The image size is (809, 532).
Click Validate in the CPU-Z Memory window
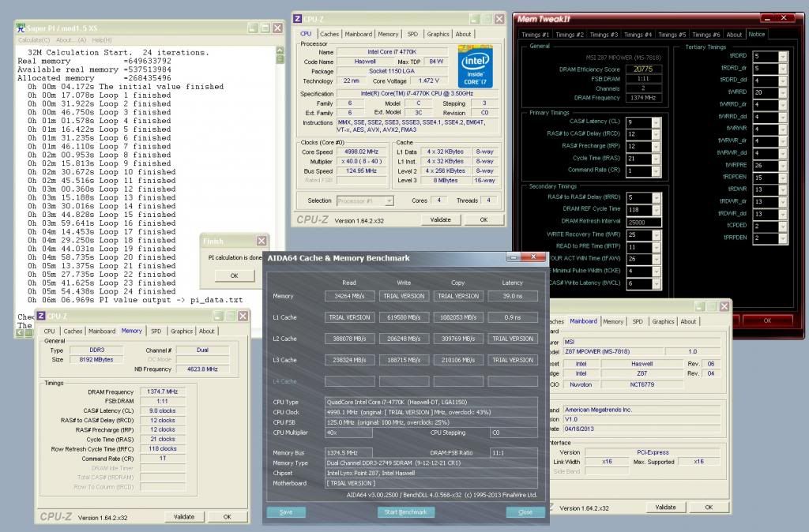click(184, 516)
